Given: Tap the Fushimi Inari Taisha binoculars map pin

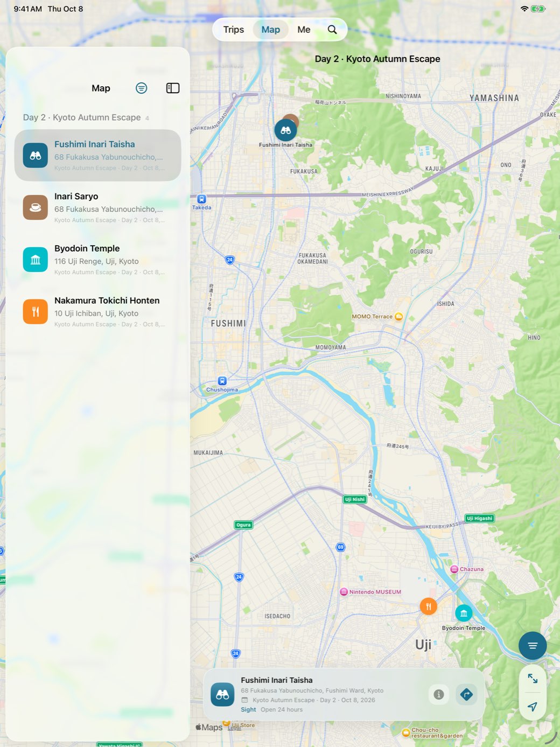Looking at the screenshot, I should click(285, 130).
